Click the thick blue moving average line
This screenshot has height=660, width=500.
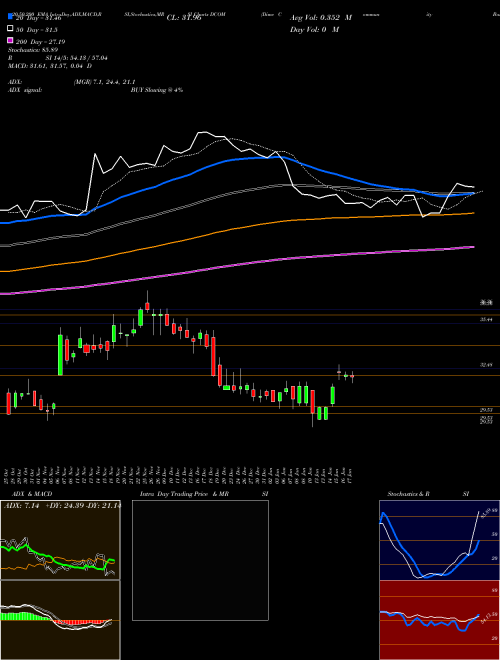pyautogui.click(x=236, y=160)
